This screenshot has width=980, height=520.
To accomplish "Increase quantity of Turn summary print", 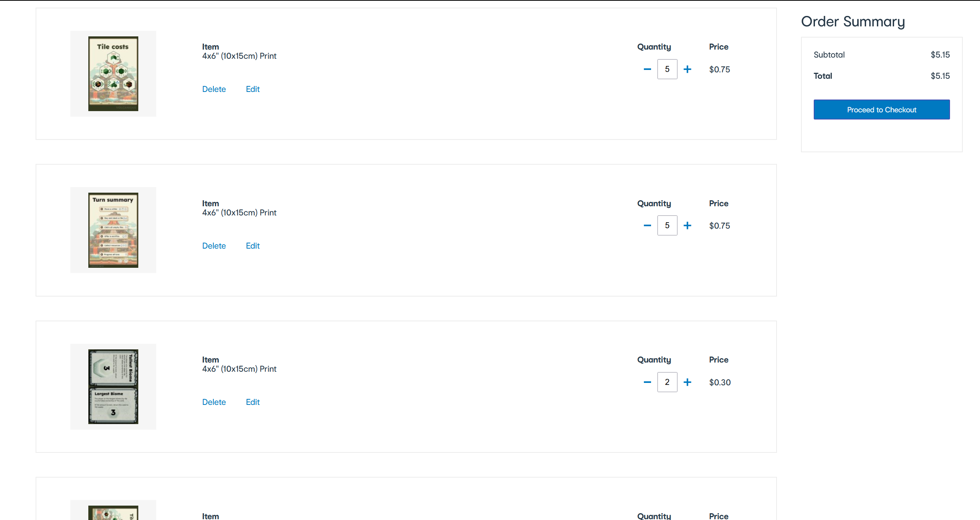I will (x=687, y=225).
